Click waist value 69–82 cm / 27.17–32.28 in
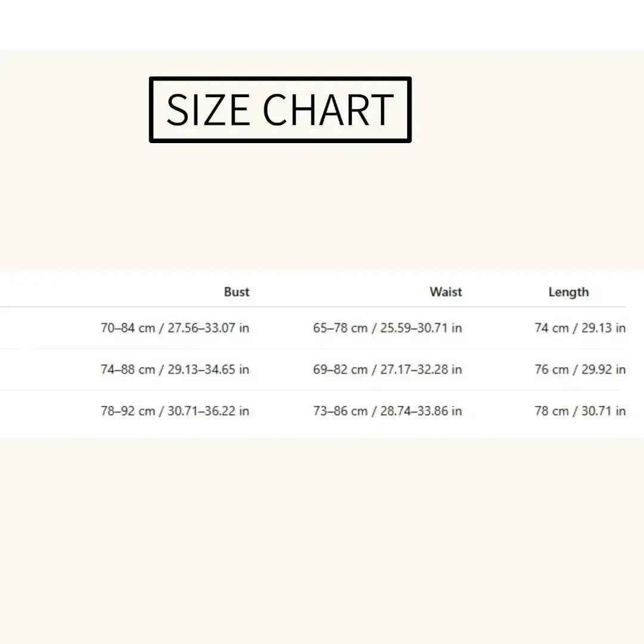Viewport: 644px width, 644px height. pos(388,369)
